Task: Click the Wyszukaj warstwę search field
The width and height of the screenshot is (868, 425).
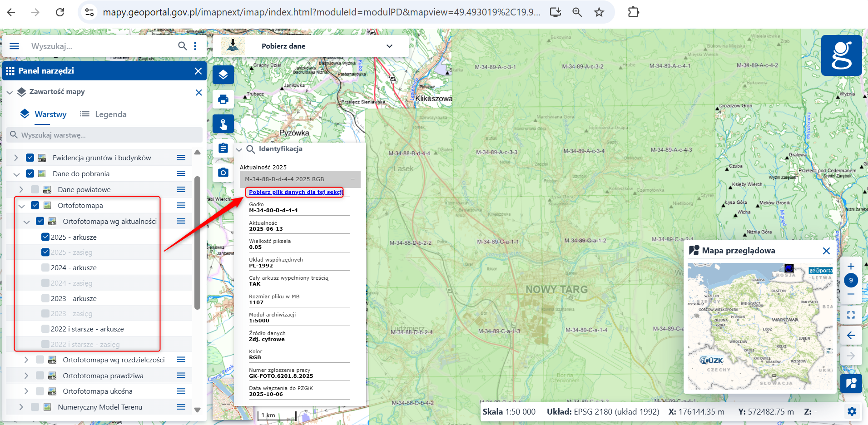Action: click(x=104, y=135)
